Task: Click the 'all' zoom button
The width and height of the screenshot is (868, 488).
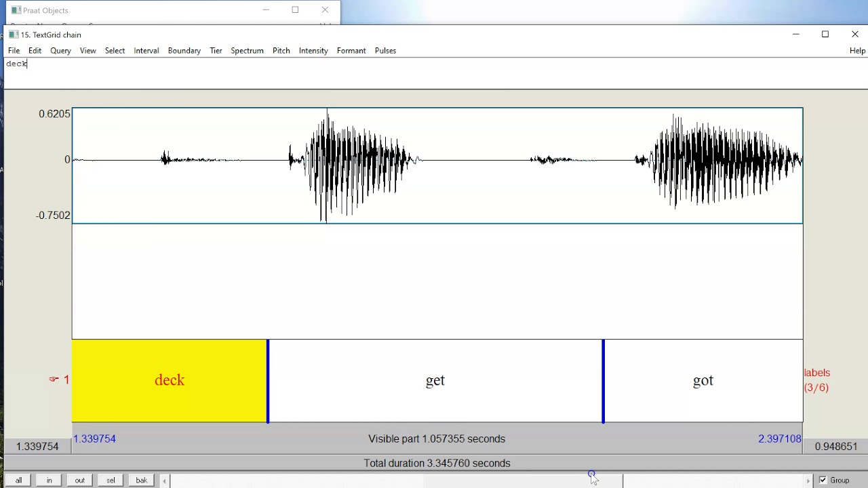Action: point(18,480)
